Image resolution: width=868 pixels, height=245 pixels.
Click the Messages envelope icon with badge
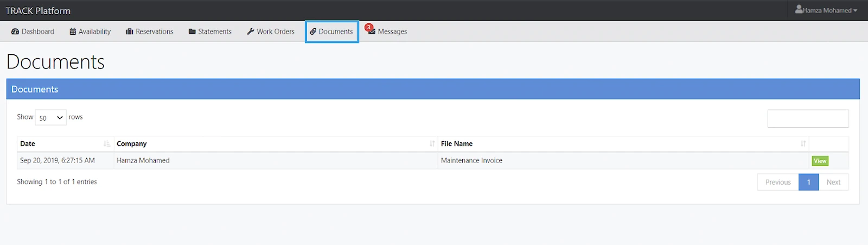coord(372,32)
